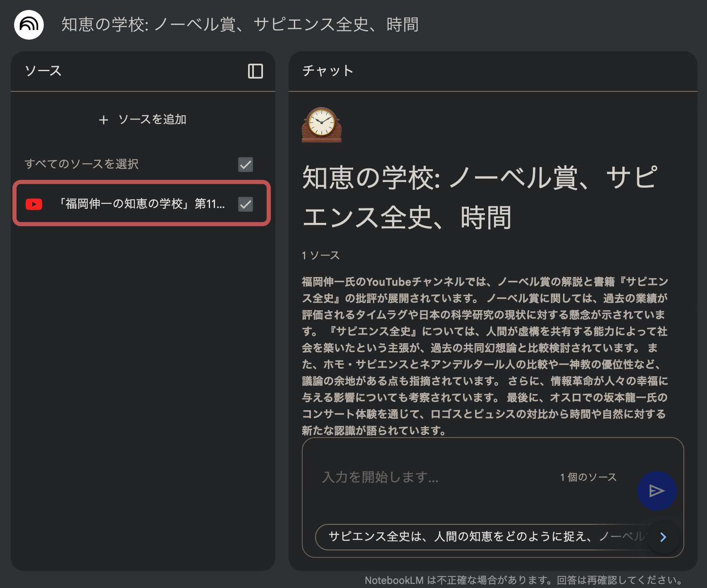Image resolution: width=707 pixels, height=588 pixels.
Task: Send the message with the blue arrow button
Action: 657,491
